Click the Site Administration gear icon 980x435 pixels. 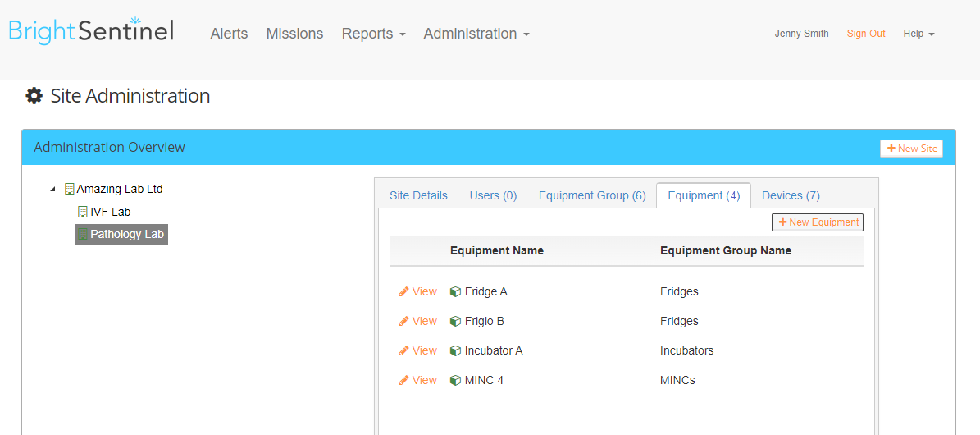point(34,96)
